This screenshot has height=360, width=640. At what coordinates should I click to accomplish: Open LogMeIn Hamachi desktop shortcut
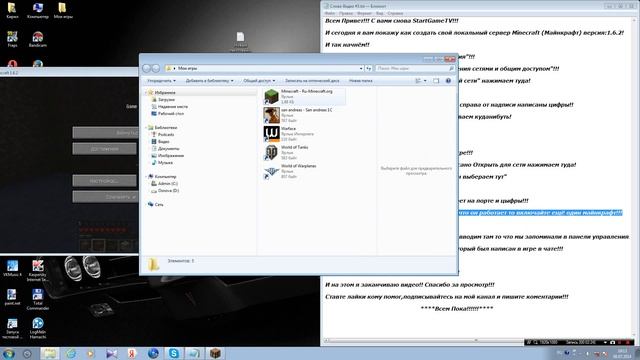tap(38, 328)
